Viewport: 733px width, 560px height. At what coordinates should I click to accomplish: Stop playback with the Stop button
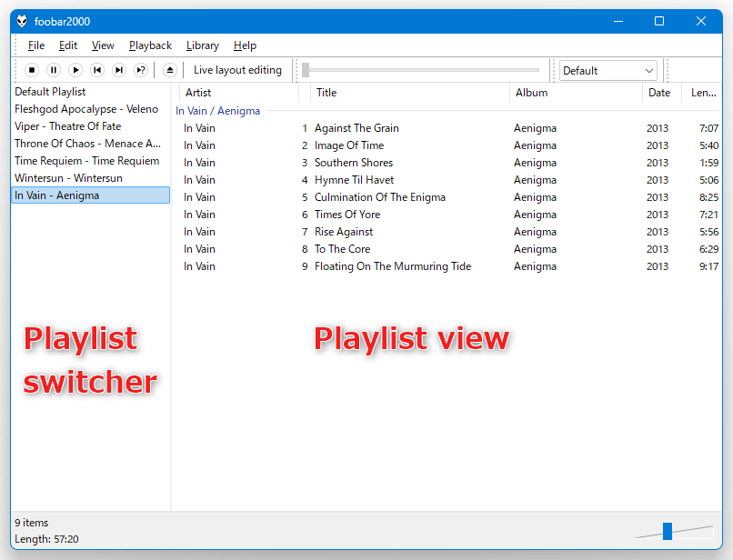pos(32,70)
